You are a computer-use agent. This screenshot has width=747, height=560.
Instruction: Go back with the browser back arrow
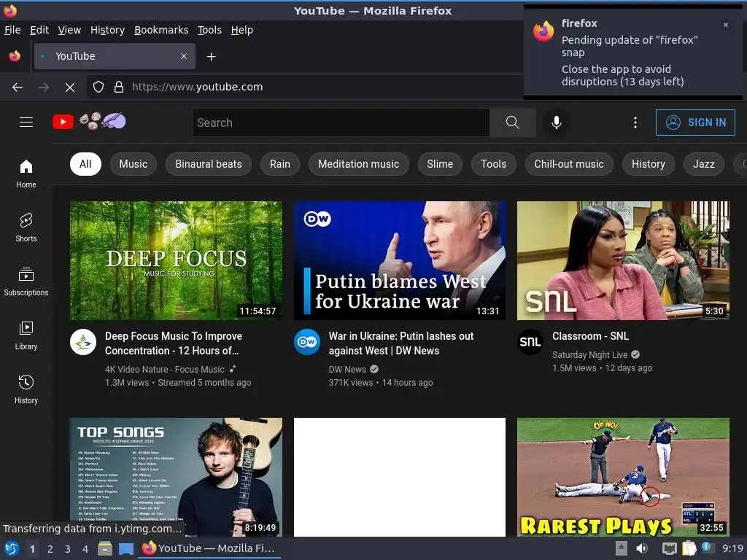coord(18,87)
